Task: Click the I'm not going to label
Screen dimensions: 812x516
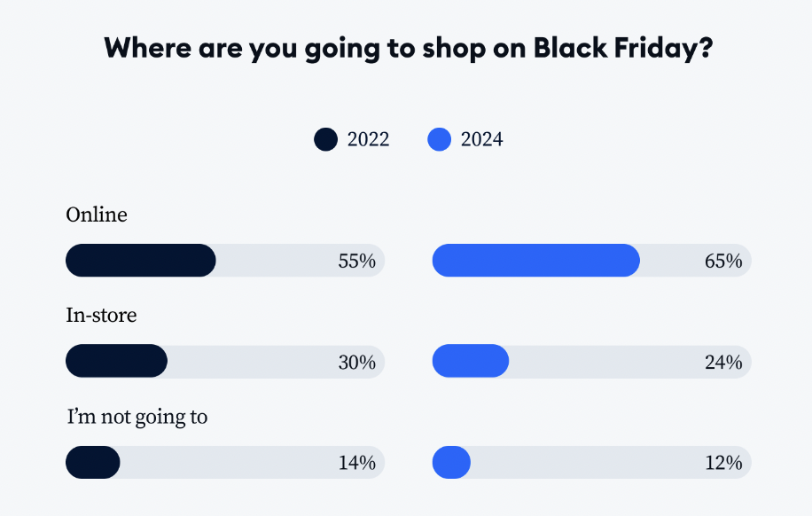Action: point(137,417)
